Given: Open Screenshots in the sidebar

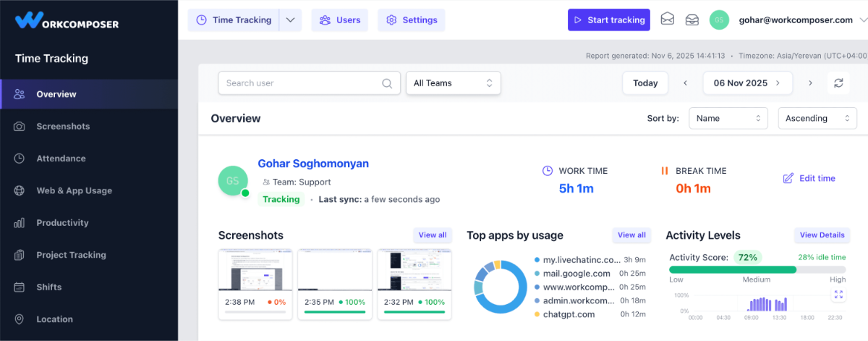Looking at the screenshot, I should tap(89, 126).
